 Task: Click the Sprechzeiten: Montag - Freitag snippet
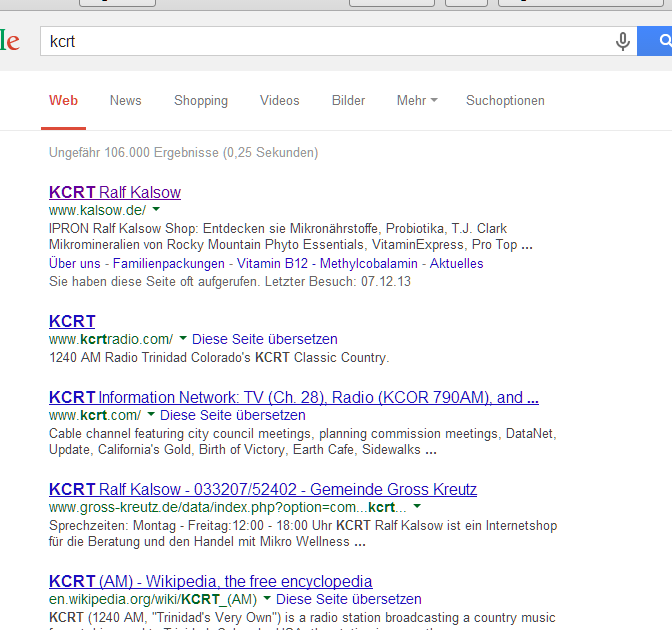[303, 533]
